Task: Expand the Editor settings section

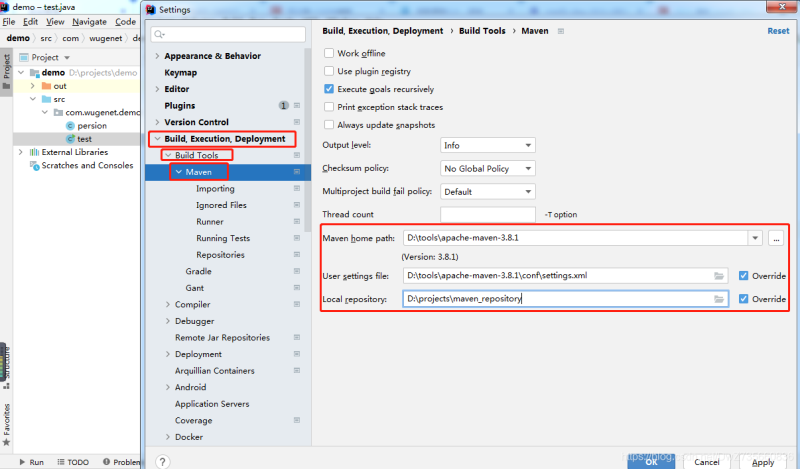Action: (x=157, y=89)
